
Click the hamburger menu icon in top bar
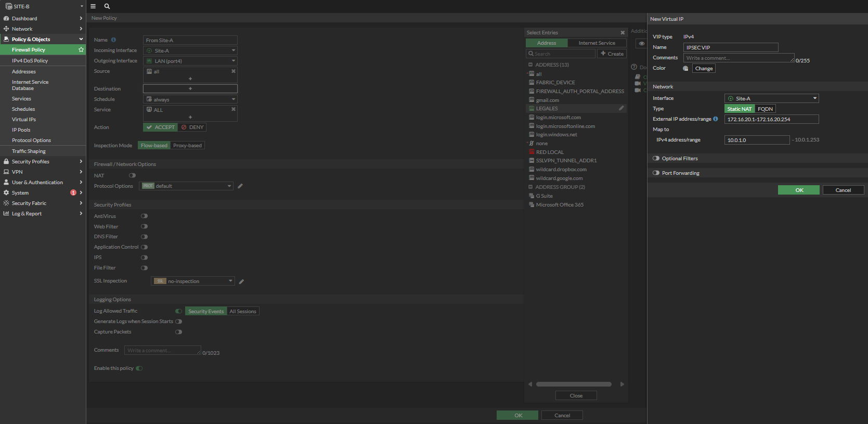click(93, 6)
